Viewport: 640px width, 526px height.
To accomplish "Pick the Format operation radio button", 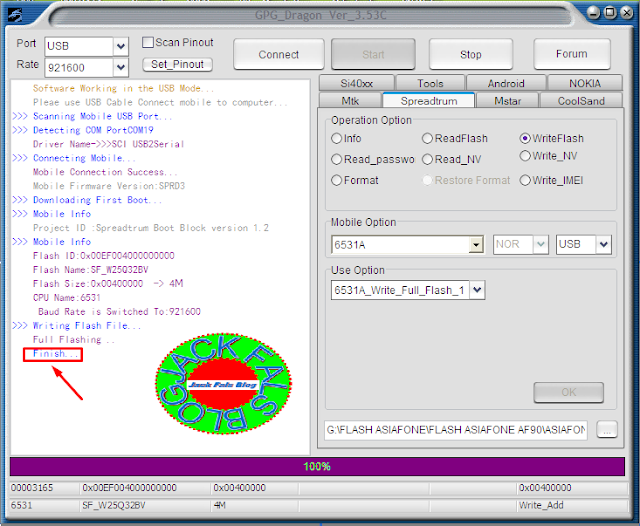I will (x=336, y=180).
